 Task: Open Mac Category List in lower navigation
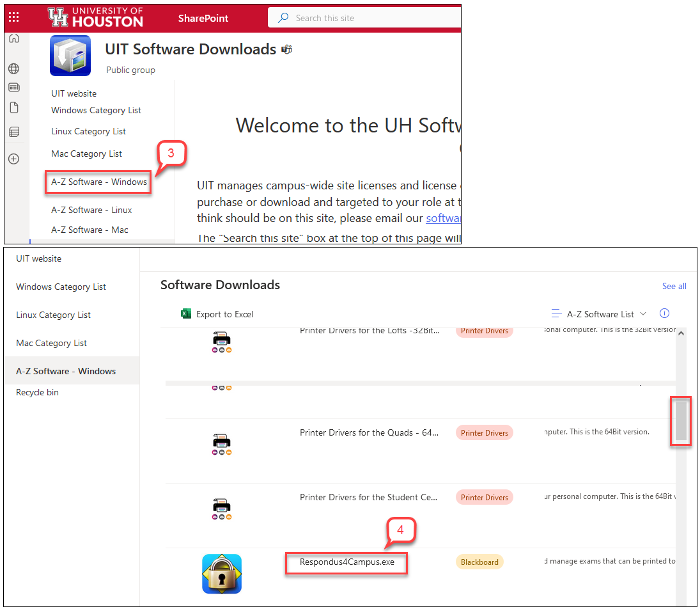[51, 343]
